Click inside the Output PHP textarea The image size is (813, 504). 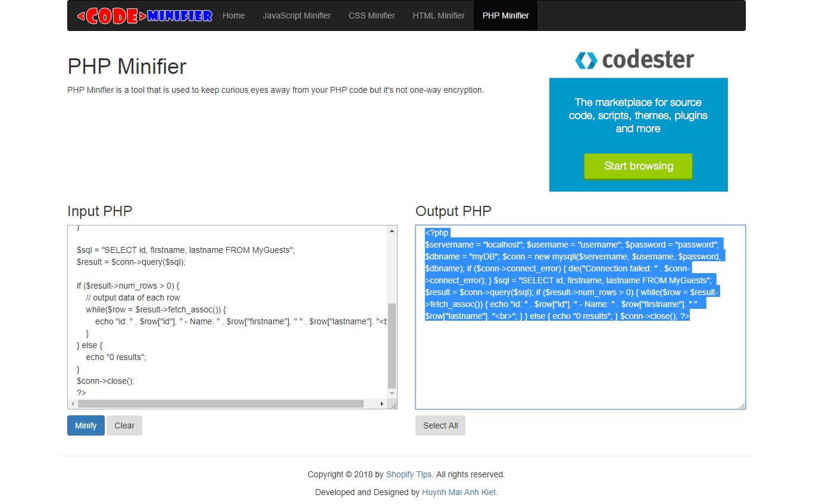[580, 317]
